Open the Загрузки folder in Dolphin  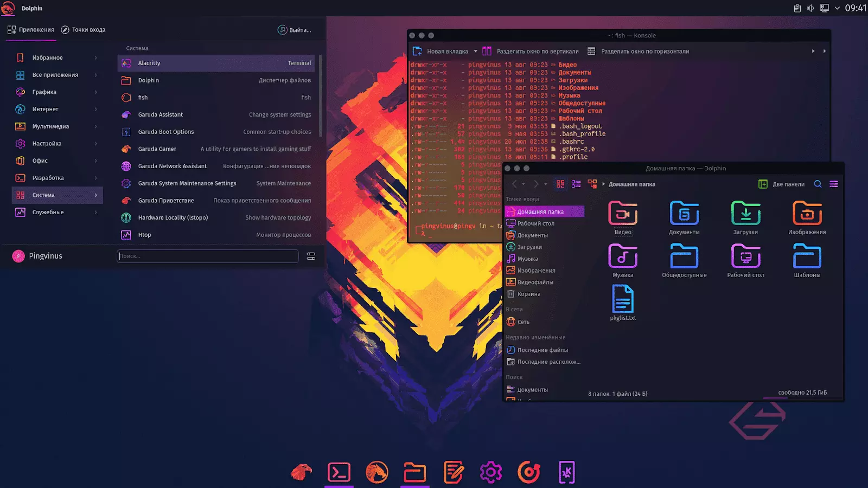tap(745, 217)
